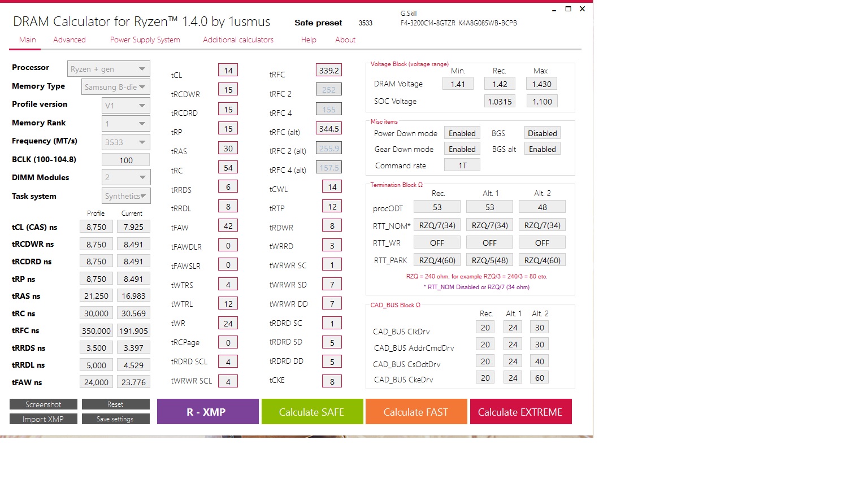868x488 pixels.
Task: Expand the Task system dropdown
Action: 126,196
